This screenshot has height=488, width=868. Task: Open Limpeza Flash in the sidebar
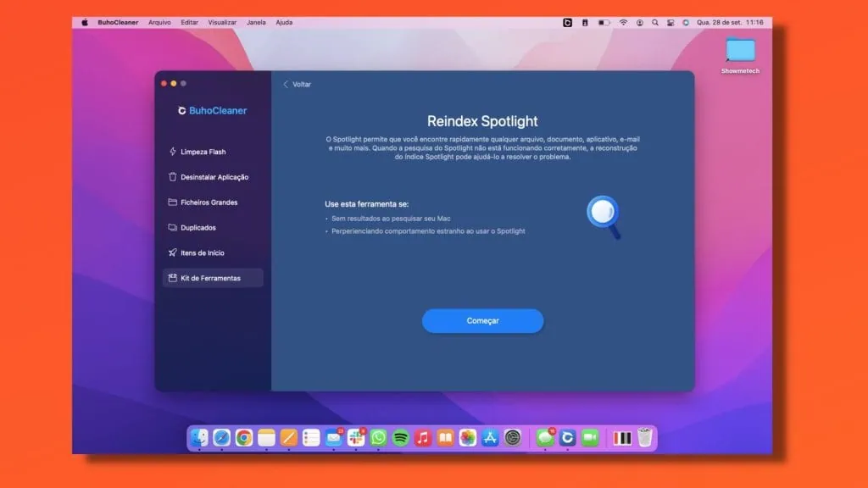(x=203, y=152)
